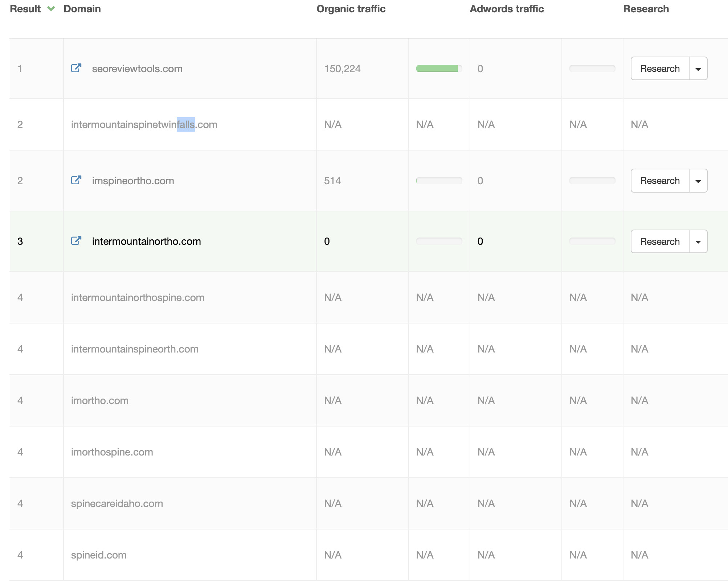
Task: Click Research button for intermountainortho.com
Action: pyautogui.click(x=659, y=242)
